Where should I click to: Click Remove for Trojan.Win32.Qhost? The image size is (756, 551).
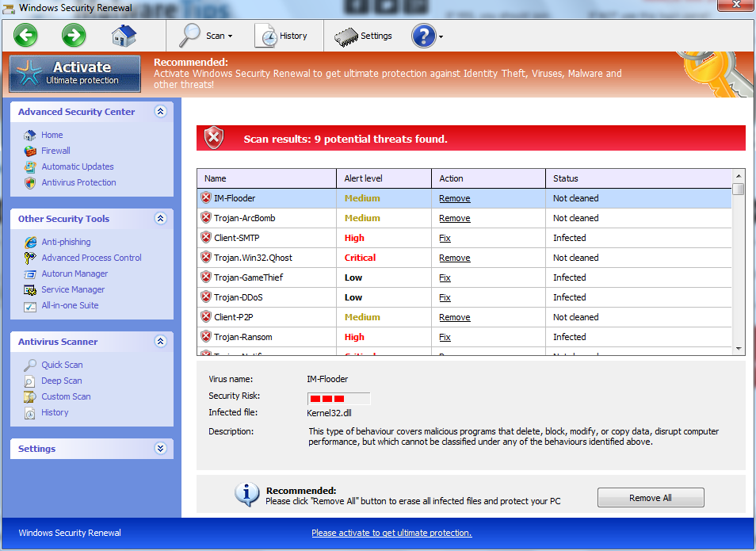455,258
